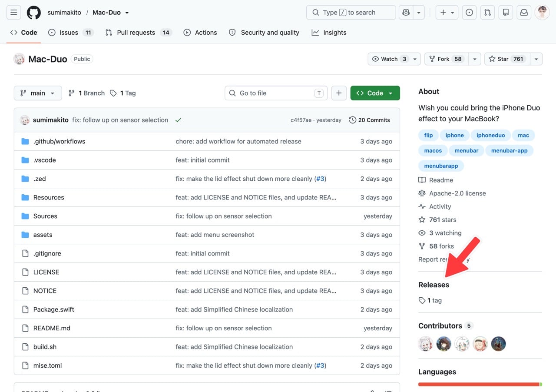Click the green commit status checkmark
The width and height of the screenshot is (556, 392).
pos(178,120)
